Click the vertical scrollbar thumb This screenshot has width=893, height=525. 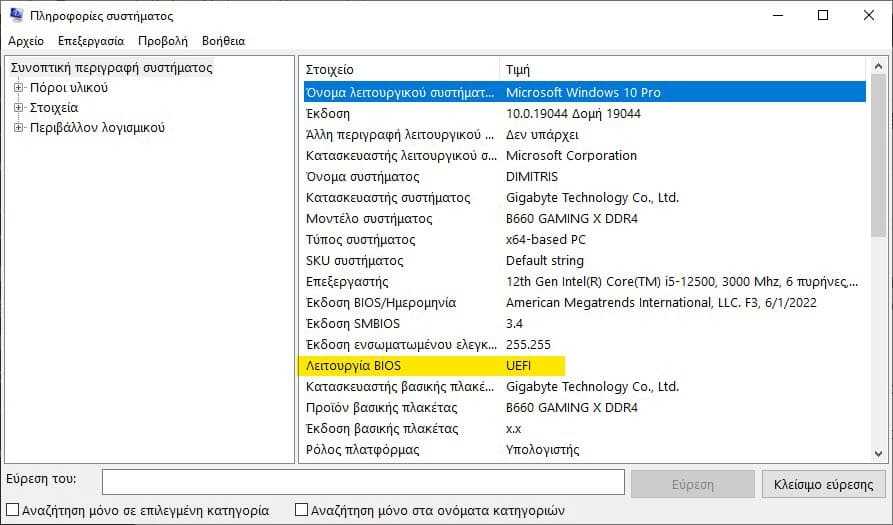click(878, 155)
